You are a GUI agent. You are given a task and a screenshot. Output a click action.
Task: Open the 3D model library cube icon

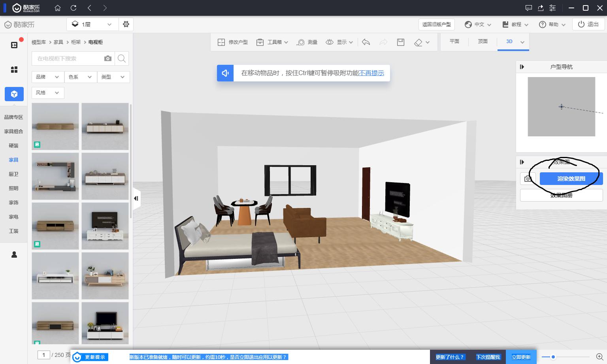14,94
